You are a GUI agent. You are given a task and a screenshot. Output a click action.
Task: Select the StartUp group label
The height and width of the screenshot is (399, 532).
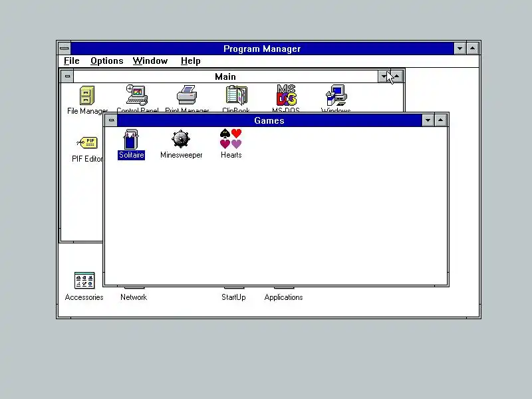click(x=233, y=297)
